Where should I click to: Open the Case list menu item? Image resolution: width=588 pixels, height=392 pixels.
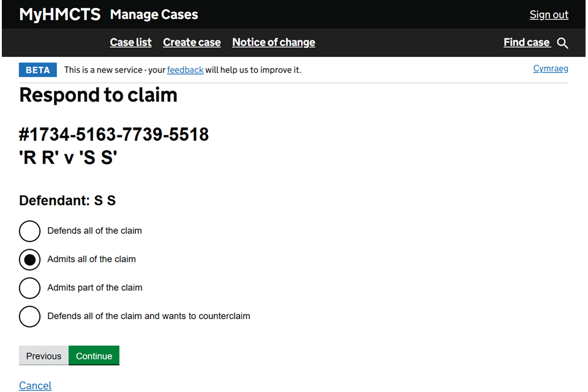[x=130, y=42]
